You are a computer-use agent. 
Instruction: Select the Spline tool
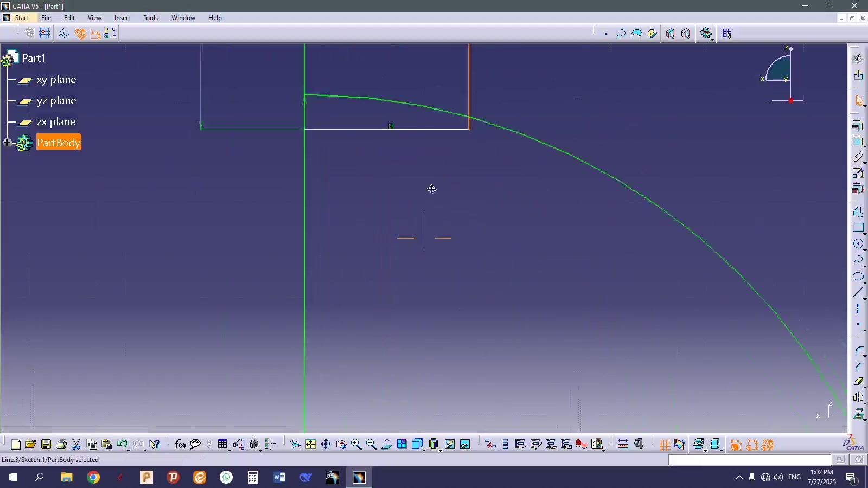pos(858,260)
